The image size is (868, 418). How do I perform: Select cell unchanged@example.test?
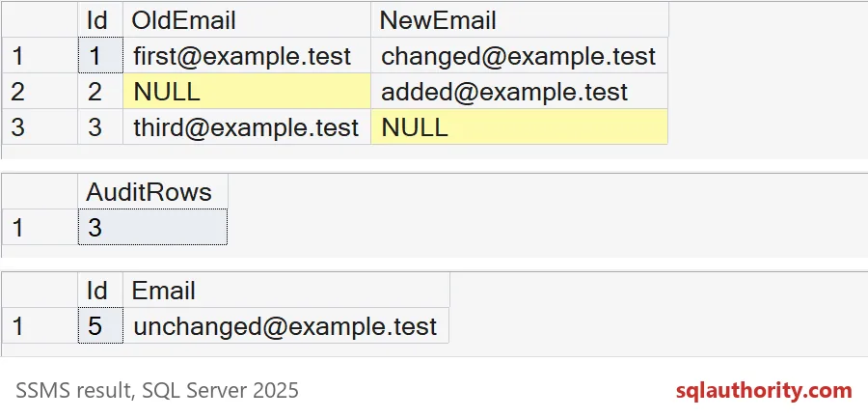286,326
